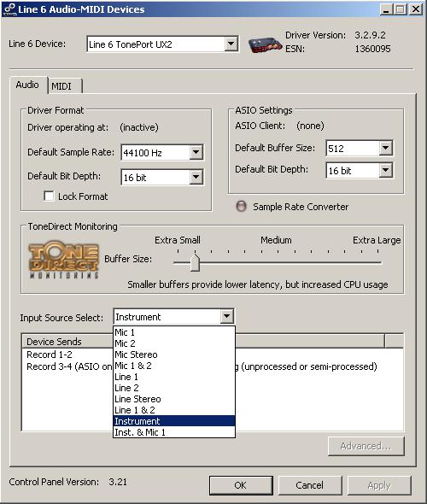Image resolution: width=427 pixels, height=504 pixels.
Task: Click the Cancel button
Action: pyautogui.click(x=309, y=485)
